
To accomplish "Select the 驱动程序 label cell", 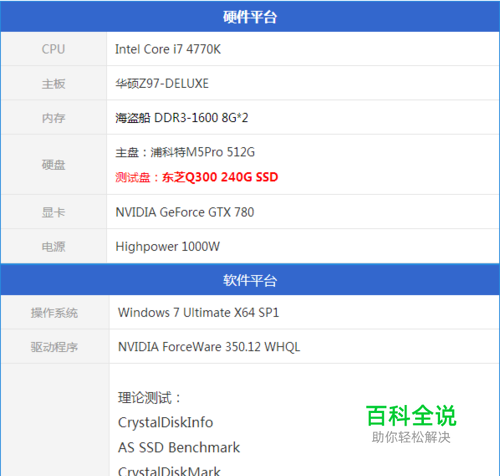I will [55, 347].
